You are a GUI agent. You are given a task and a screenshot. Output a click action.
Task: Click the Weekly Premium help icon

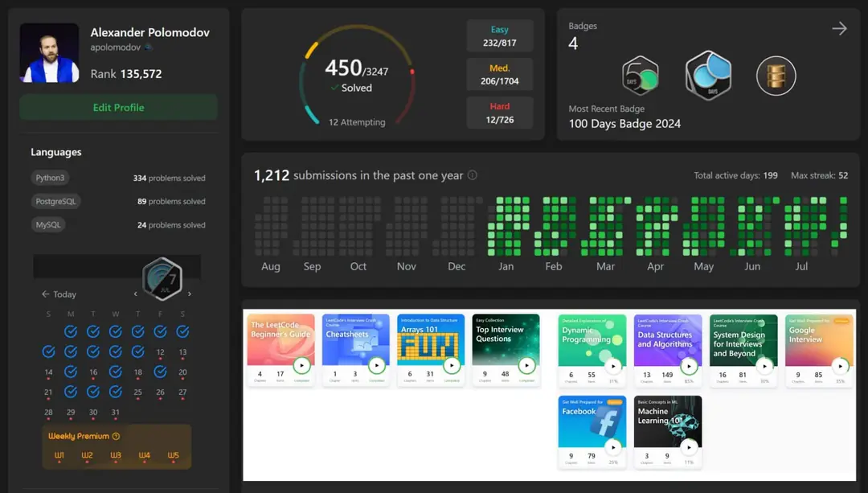pyautogui.click(x=116, y=437)
